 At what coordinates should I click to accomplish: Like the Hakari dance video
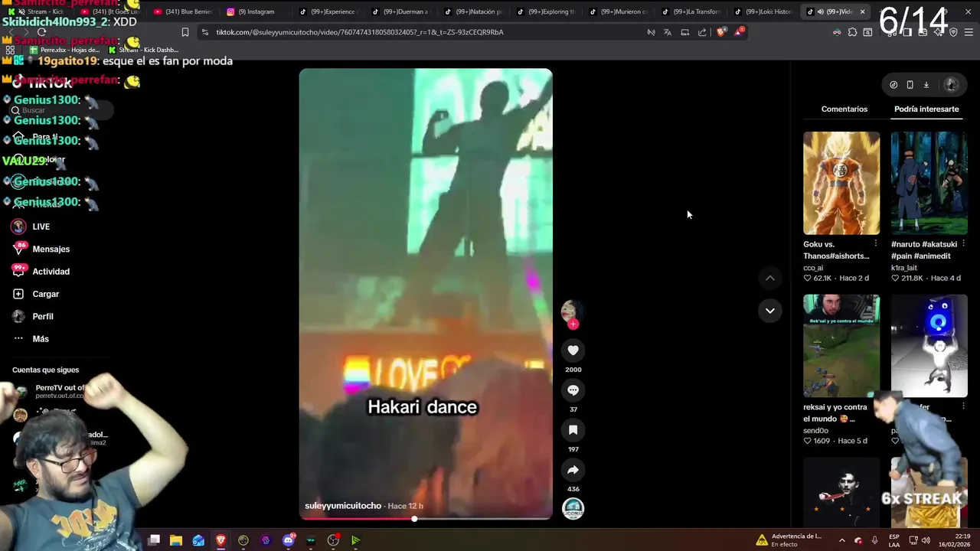click(573, 350)
